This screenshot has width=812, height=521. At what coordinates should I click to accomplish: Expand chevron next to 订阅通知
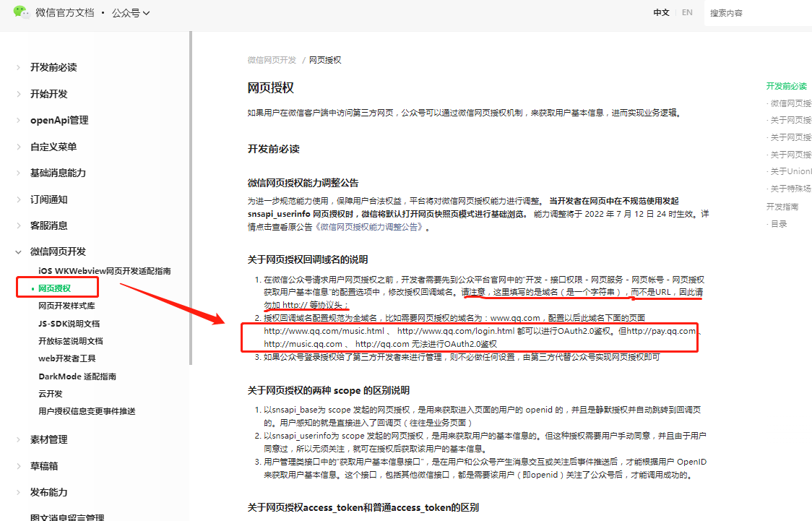click(x=19, y=199)
